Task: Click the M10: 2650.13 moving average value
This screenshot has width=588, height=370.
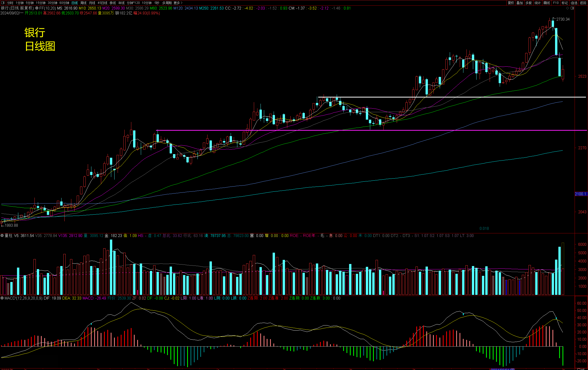Action: pyautogui.click(x=90, y=8)
